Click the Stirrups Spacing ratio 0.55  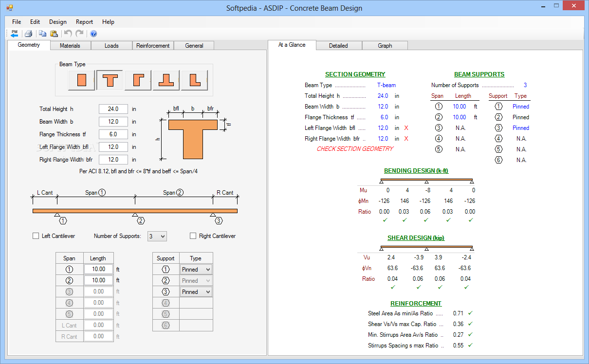(458, 346)
